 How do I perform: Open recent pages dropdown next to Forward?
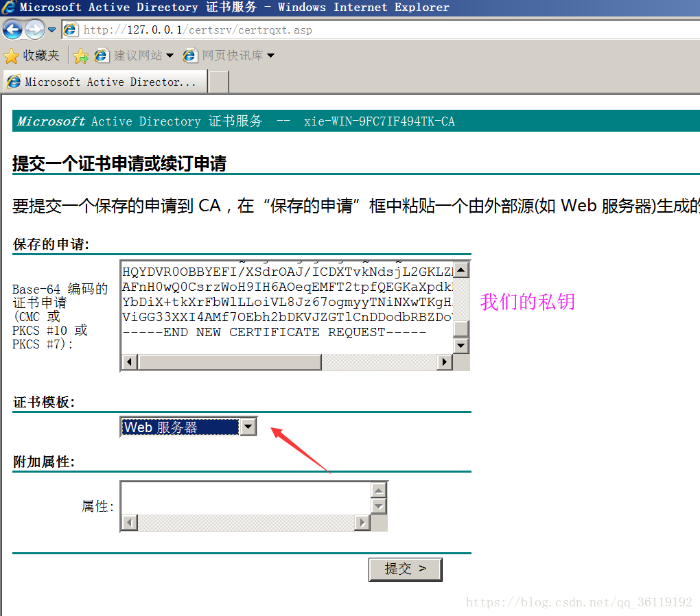(51, 30)
